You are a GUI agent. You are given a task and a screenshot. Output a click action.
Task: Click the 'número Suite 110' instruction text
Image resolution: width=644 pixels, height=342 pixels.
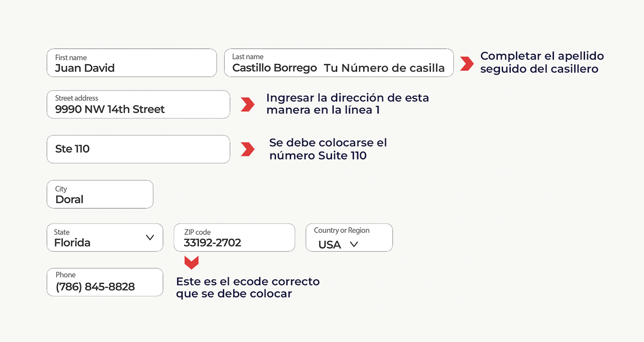pyautogui.click(x=318, y=156)
